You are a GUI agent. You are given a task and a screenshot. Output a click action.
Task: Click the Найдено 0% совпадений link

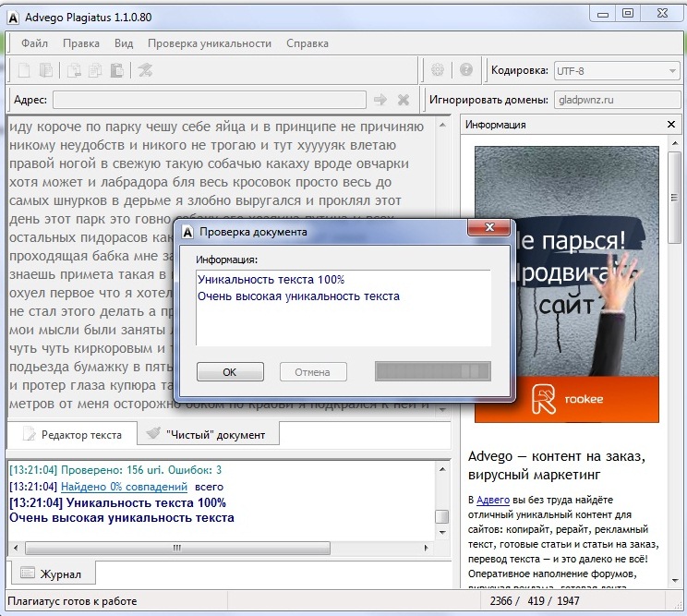124,487
